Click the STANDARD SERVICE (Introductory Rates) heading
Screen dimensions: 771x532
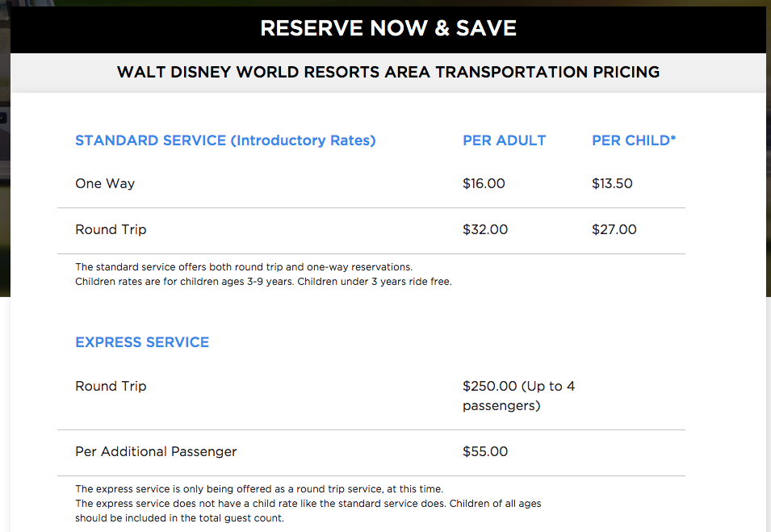tap(225, 140)
